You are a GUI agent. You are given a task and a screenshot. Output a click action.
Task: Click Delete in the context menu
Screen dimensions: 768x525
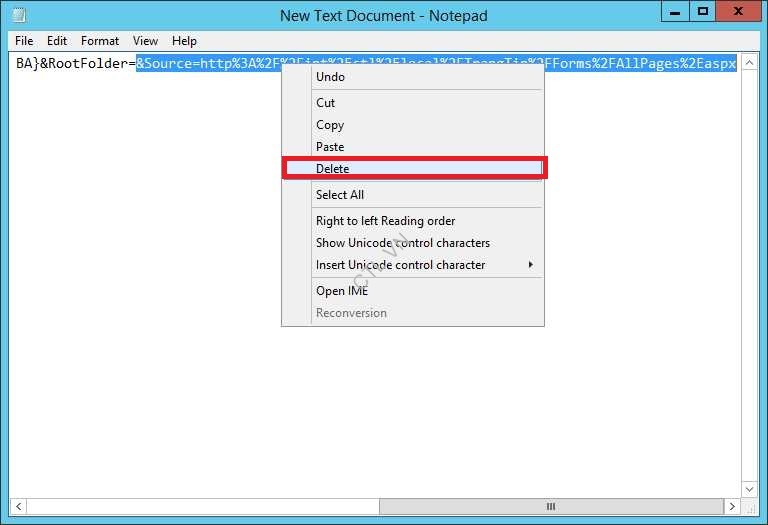click(x=333, y=169)
